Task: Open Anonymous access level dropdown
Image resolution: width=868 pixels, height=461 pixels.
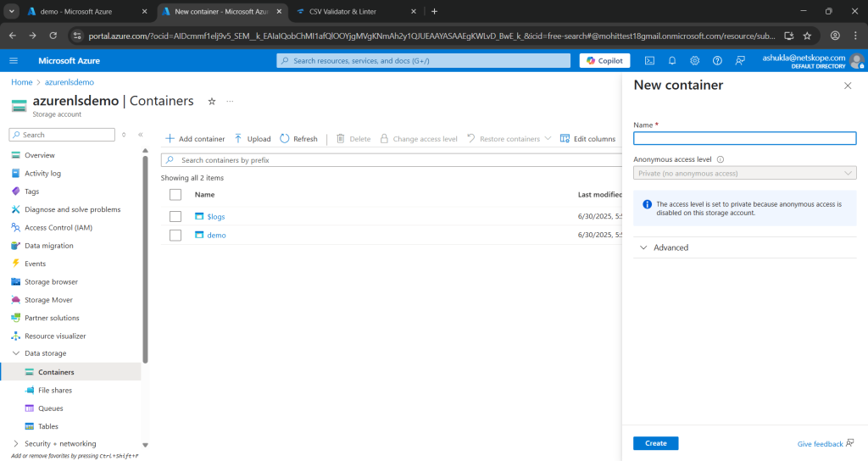Action: [744, 173]
